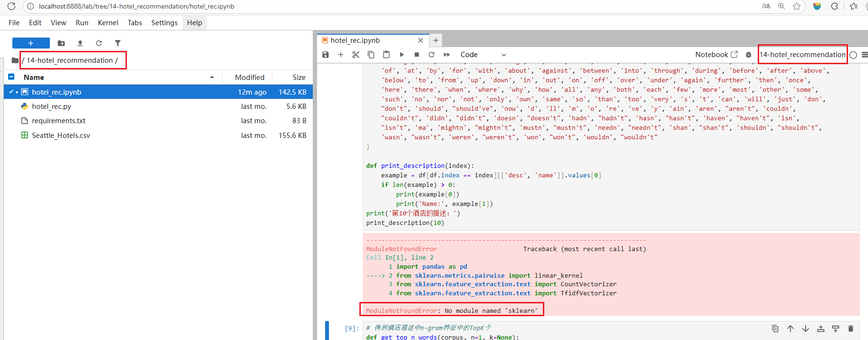Cut the selected cell with scissors icon

pyautogui.click(x=356, y=55)
